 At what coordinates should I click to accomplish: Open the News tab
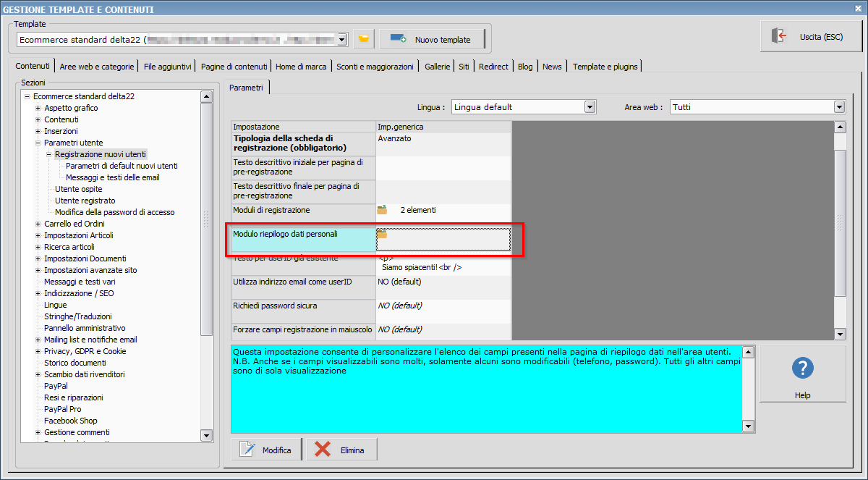click(552, 67)
